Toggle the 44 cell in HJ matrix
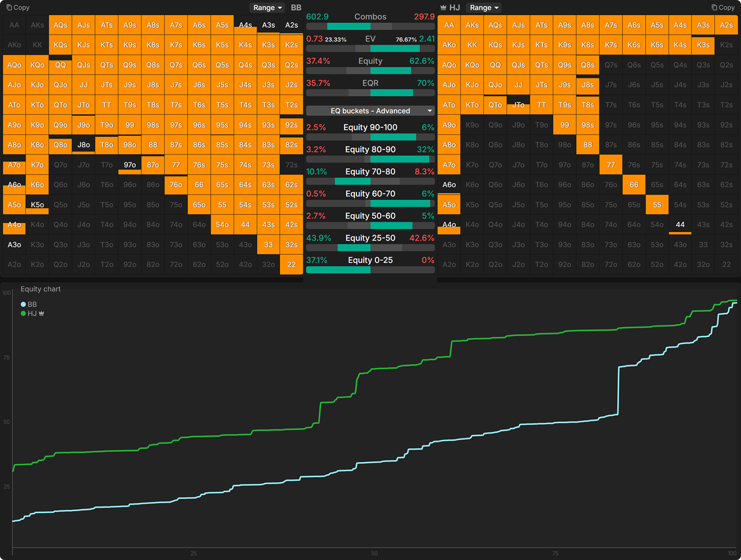741x560 pixels. pos(680,225)
